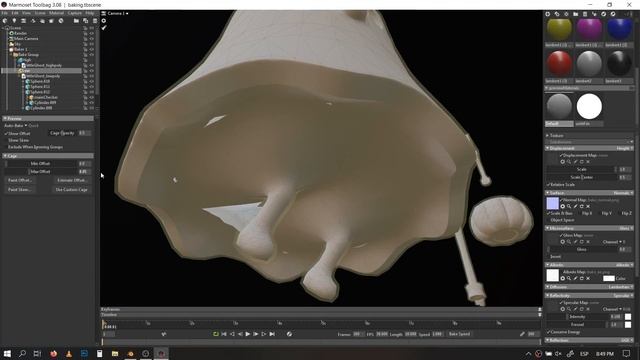Select the red lambert material sphere

(559, 64)
